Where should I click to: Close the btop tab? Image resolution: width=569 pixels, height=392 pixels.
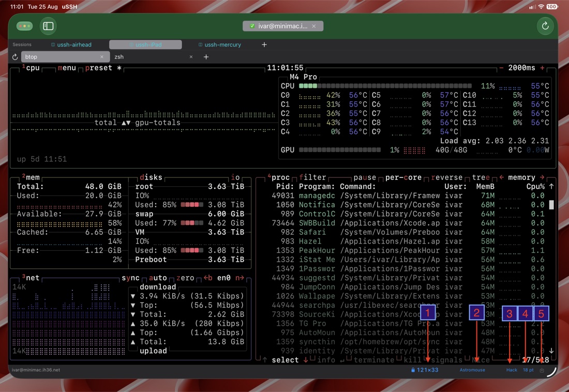click(102, 57)
